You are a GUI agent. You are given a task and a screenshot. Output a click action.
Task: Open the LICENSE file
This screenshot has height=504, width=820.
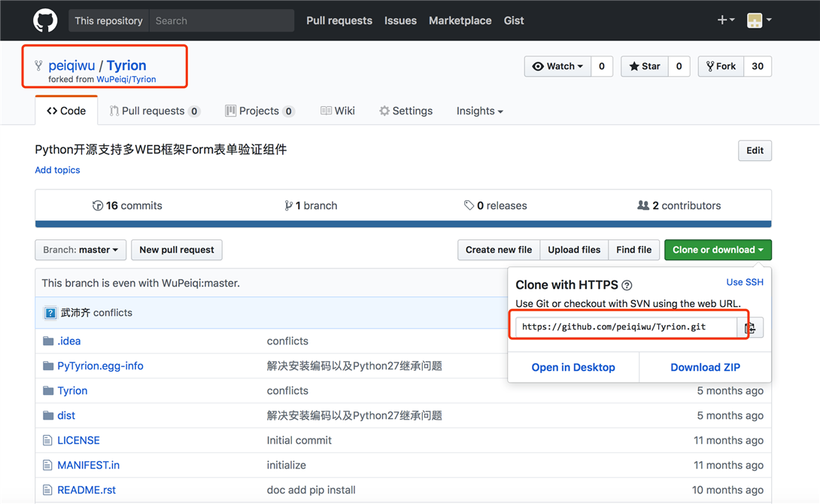coord(78,440)
